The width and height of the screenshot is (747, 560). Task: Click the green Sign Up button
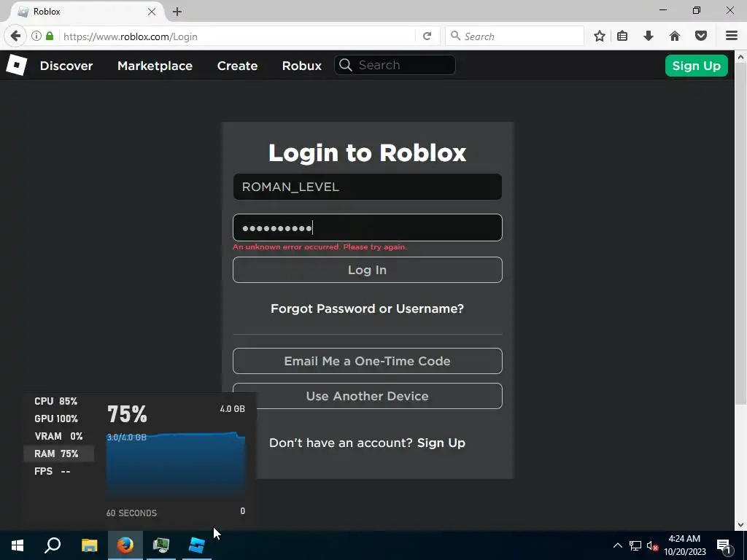point(696,66)
